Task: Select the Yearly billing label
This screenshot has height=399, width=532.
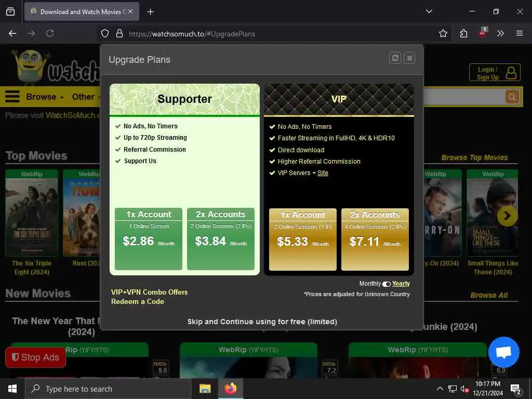Action: pyautogui.click(x=401, y=284)
